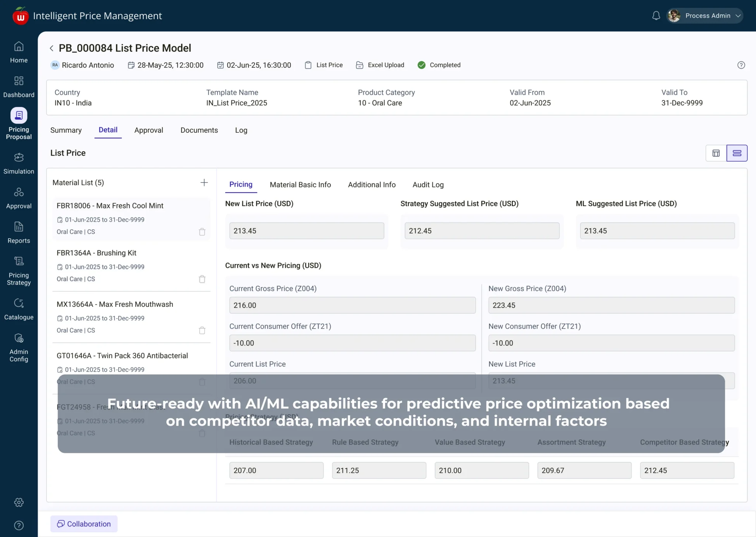Click the New List Price 213.45 field
This screenshot has height=537, width=756.
(x=306, y=231)
